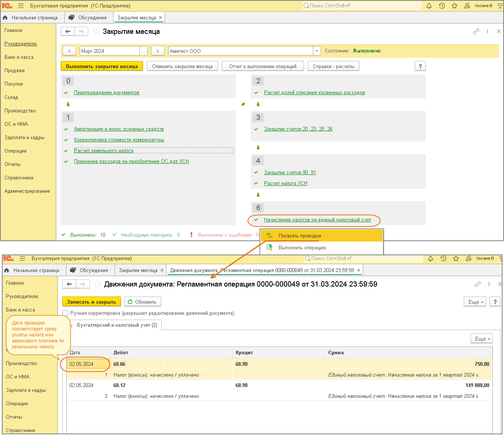
Task: Click the period field showing Март 2024
Action: click(110, 51)
